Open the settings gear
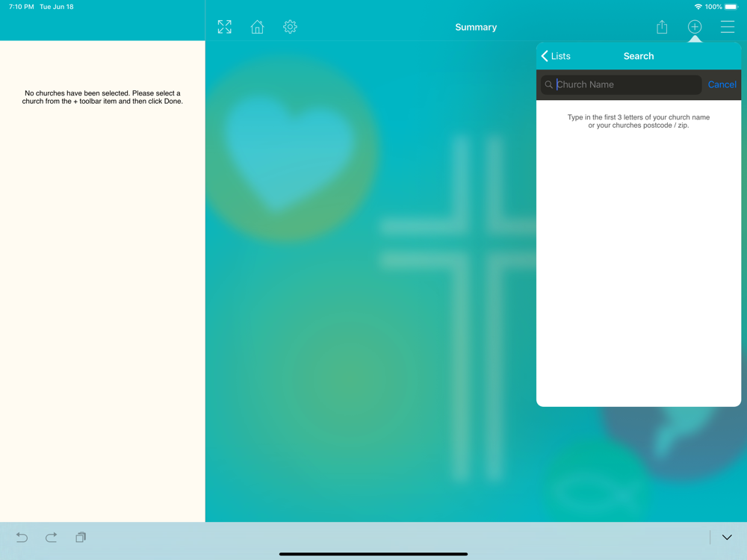This screenshot has width=747, height=560. (290, 27)
